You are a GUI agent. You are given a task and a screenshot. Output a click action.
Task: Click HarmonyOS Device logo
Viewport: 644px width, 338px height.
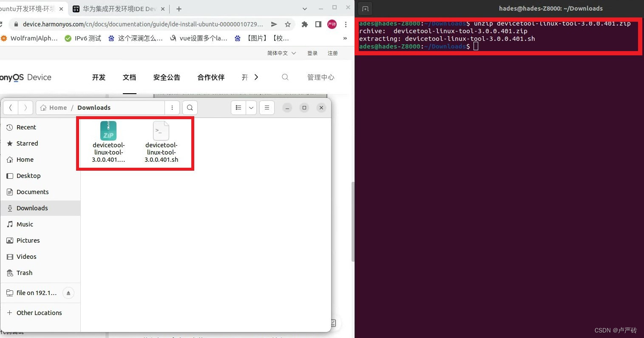[x=26, y=77]
